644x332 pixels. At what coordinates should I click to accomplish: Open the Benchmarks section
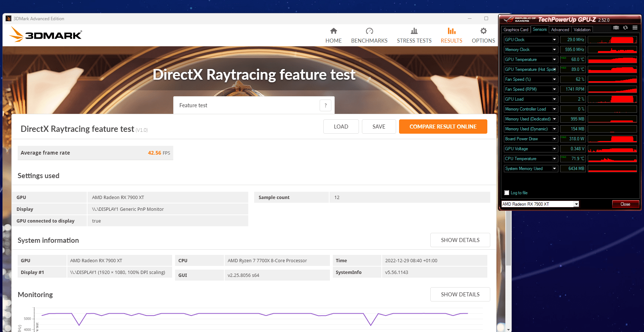[369, 36]
